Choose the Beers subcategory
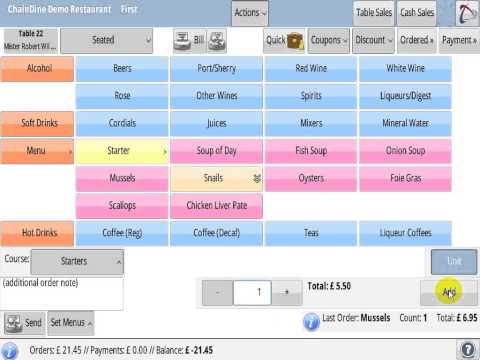The height and width of the screenshot is (360, 480). 122,69
